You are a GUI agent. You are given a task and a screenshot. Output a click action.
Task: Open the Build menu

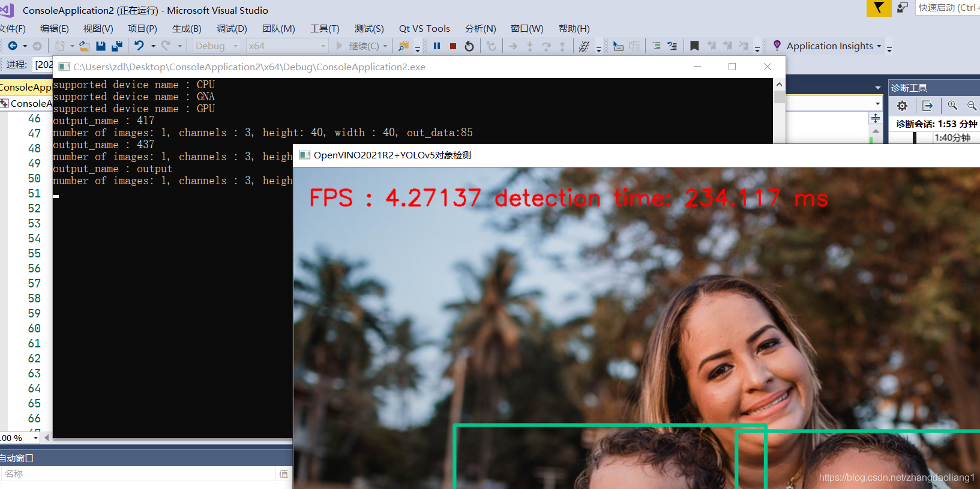pyautogui.click(x=187, y=28)
